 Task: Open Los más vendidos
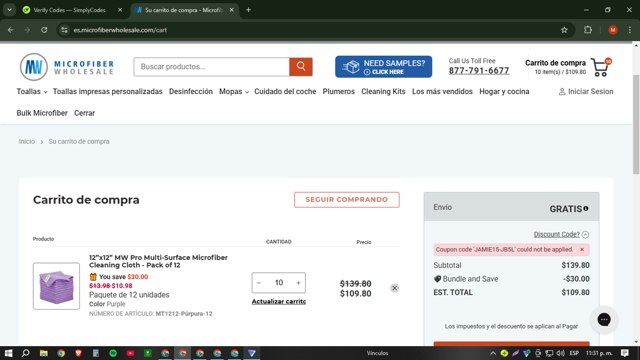click(x=442, y=91)
